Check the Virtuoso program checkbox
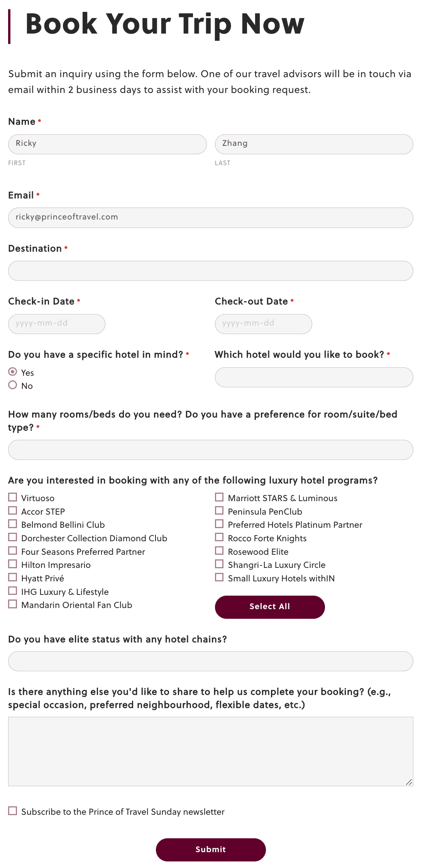Image resolution: width=423 pixels, height=868 pixels. pos(13,497)
